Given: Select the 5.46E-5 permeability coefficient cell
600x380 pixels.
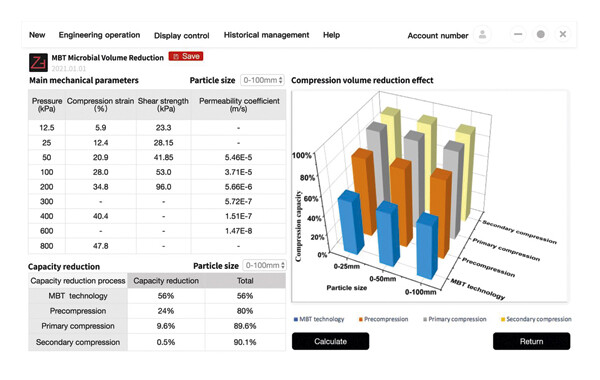Looking at the screenshot, I should coord(238,157).
